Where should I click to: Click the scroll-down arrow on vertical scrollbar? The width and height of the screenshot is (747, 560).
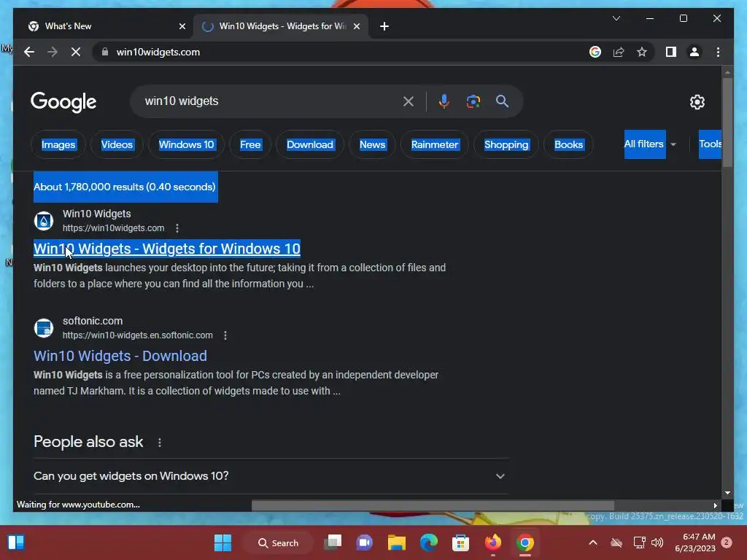(x=727, y=493)
